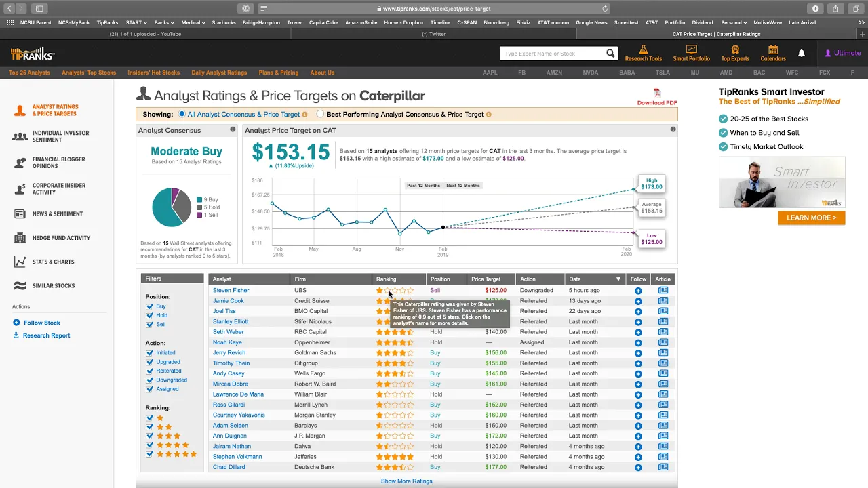Select All Analyst Consensus radio button
This screenshot has height=488, width=868.
[x=182, y=115]
